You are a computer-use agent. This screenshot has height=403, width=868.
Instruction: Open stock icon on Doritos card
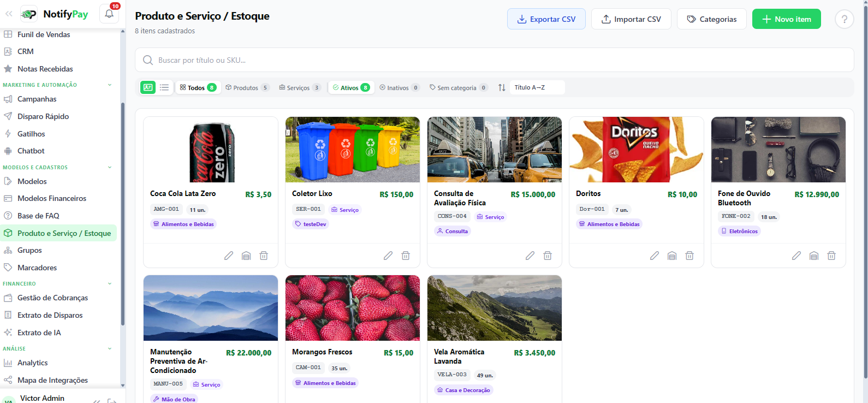pos(672,256)
